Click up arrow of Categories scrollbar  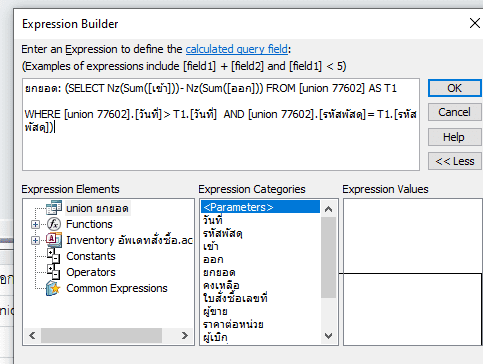pos(328,209)
